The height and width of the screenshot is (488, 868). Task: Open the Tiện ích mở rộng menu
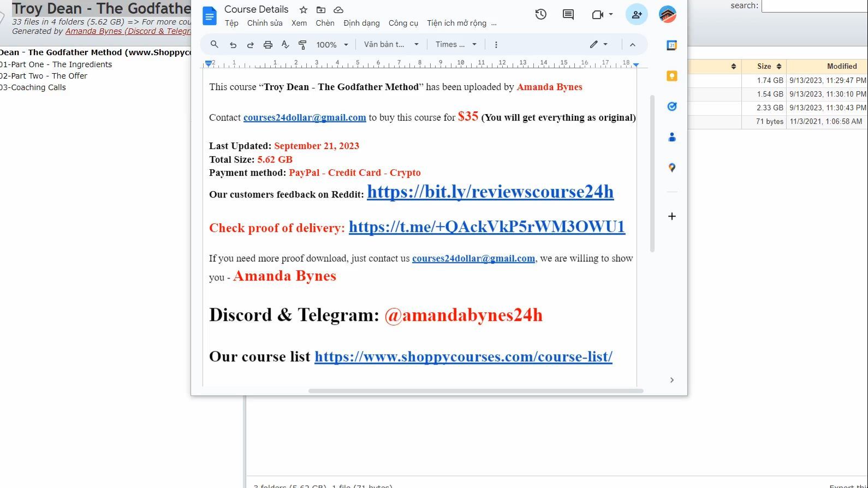pos(457,23)
